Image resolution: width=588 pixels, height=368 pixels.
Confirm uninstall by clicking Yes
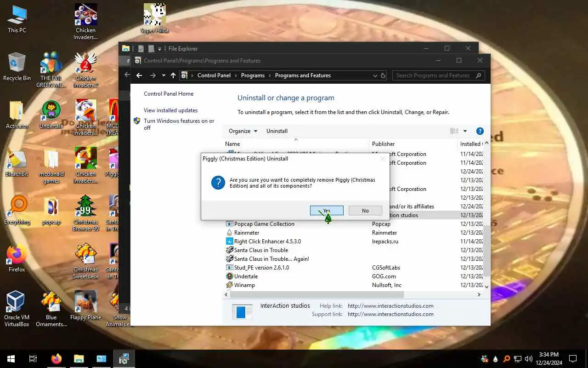coord(327,211)
